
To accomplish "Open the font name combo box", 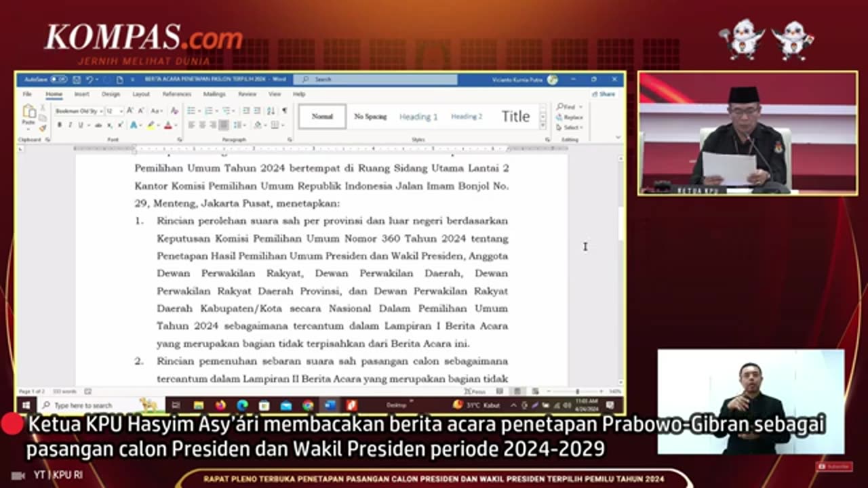I will tap(79, 111).
